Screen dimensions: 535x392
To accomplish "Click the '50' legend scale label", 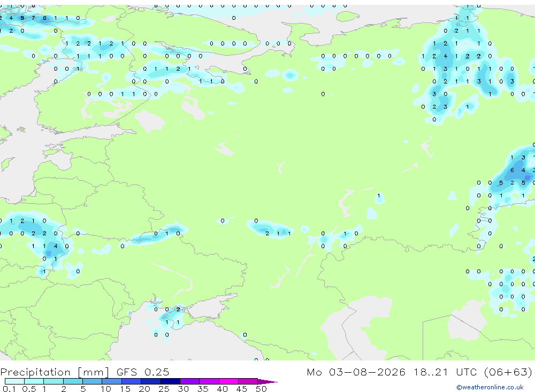I will (x=262, y=389).
